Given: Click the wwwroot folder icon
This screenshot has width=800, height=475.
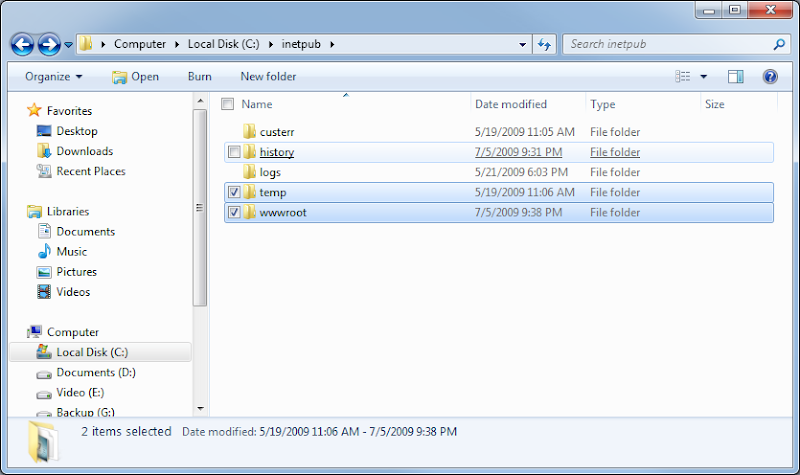Looking at the screenshot, I should pos(249,212).
